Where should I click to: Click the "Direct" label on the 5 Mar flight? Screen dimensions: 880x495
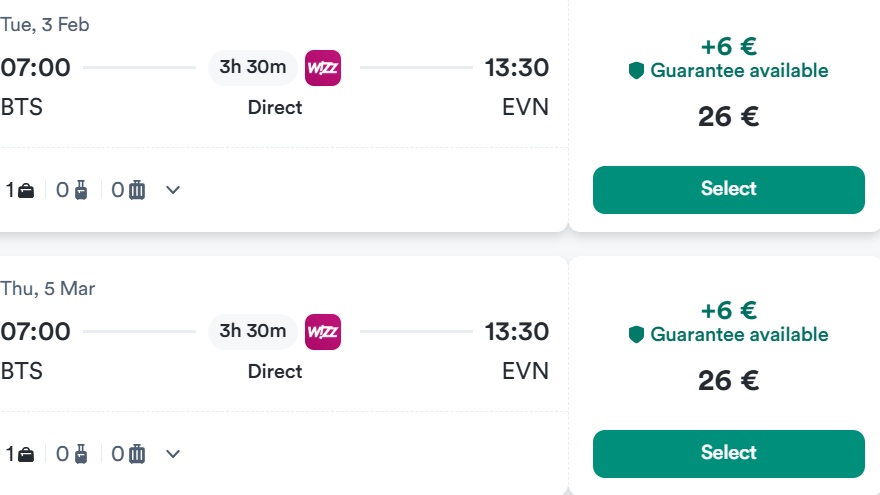pos(275,371)
